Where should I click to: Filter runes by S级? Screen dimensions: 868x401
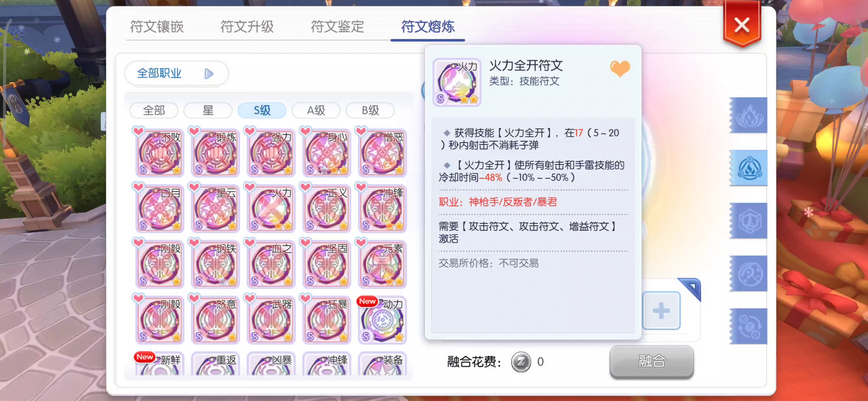coord(262,110)
